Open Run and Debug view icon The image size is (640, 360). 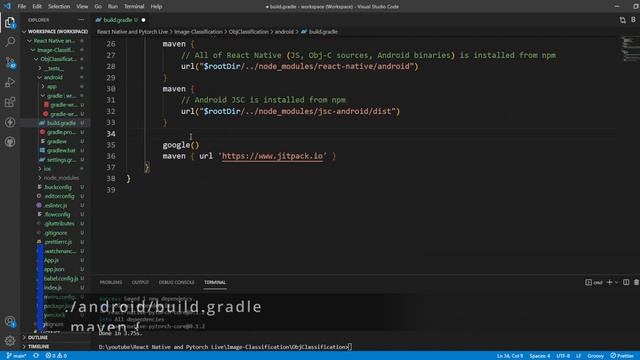pyautogui.click(x=10, y=82)
